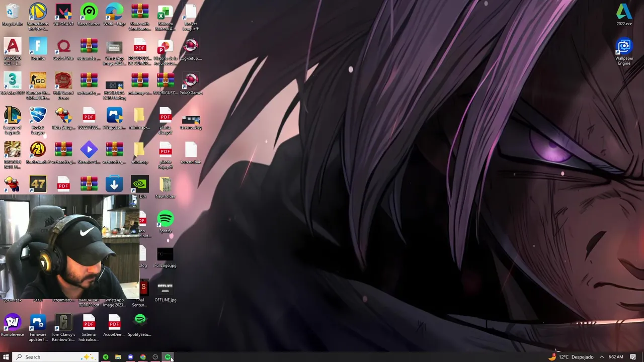Screen dimensions: 644x362
Task: Open the Work - Edge browser shortcut
Action: 114,15
